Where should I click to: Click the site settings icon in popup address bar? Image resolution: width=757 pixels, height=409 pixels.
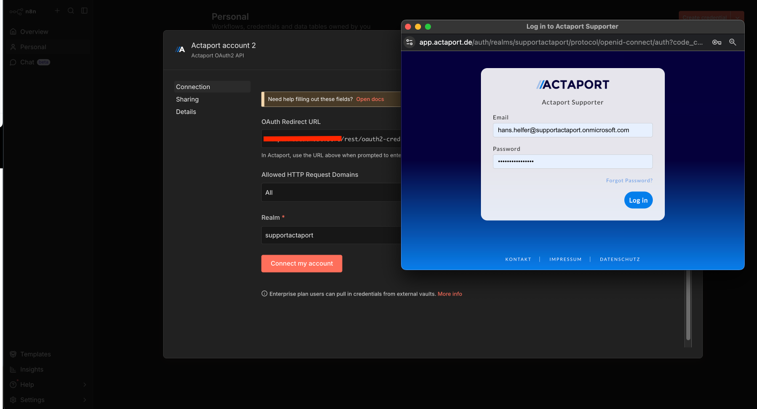tap(409, 42)
